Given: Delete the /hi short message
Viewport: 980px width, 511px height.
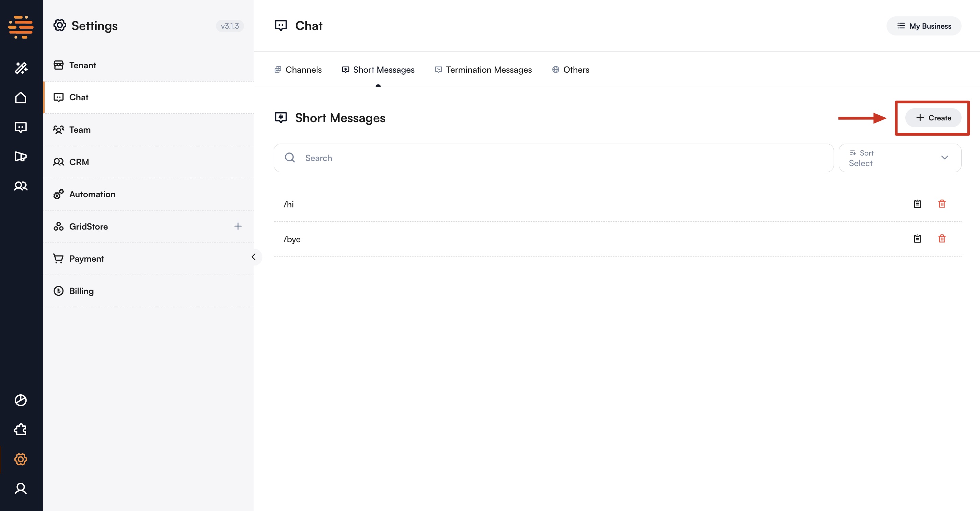Looking at the screenshot, I should [x=941, y=204].
